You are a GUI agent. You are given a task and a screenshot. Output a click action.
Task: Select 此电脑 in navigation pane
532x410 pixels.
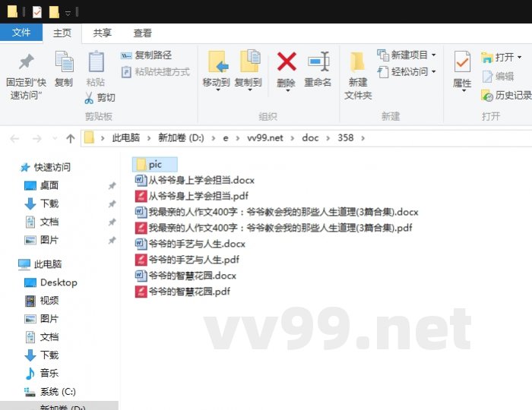pos(48,264)
